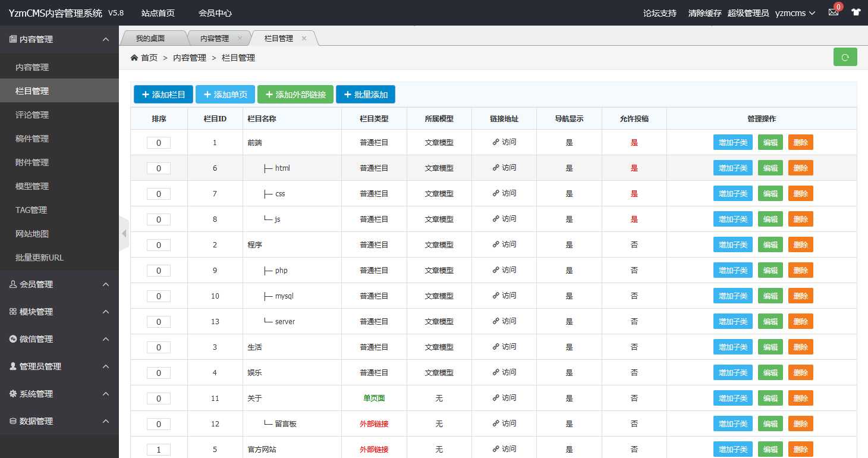Collapse sidebar using the left arrow handle
This screenshot has height=458, width=868.
(x=124, y=234)
